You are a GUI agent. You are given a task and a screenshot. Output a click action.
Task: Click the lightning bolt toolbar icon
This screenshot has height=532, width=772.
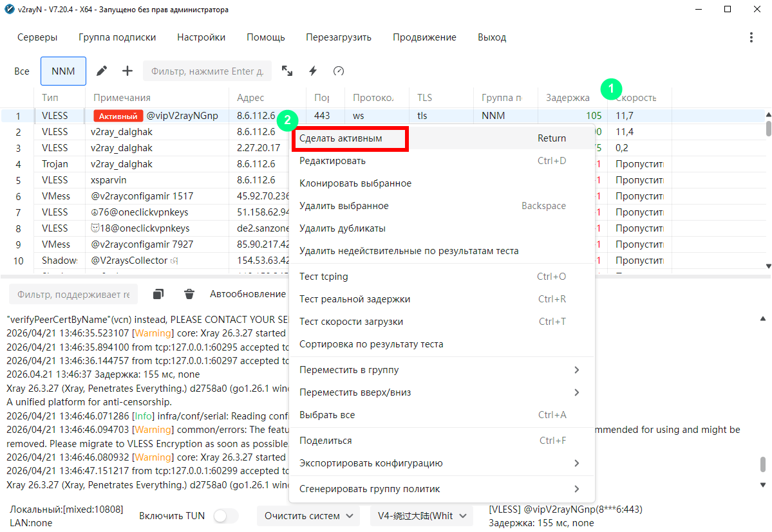313,71
